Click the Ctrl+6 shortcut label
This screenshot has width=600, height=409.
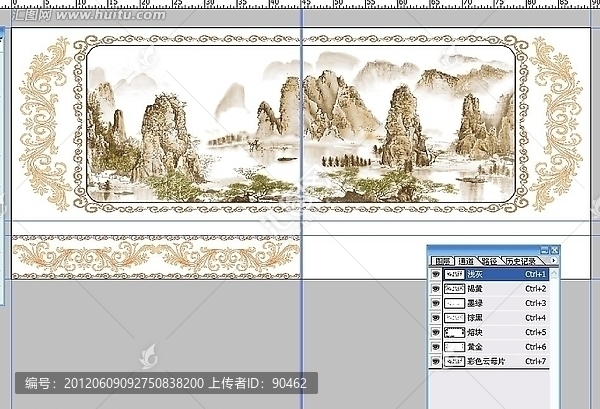point(536,347)
